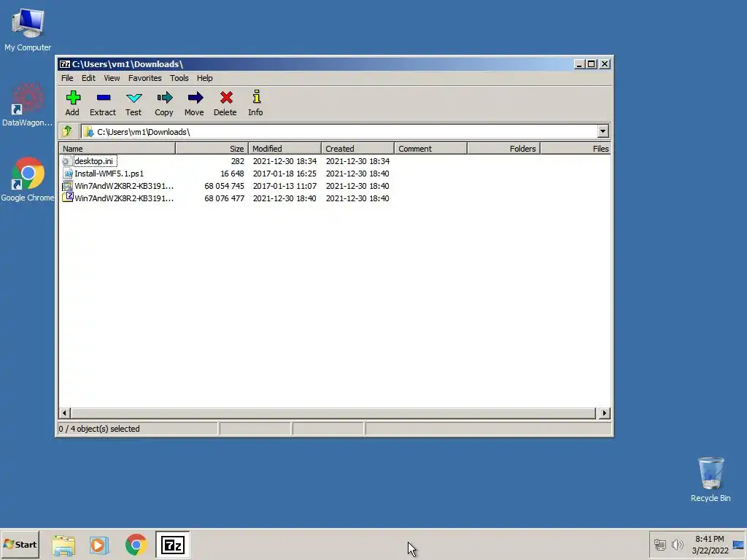Maximize the 7-Zip window
The height and width of the screenshot is (560, 747).
coord(591,64)
